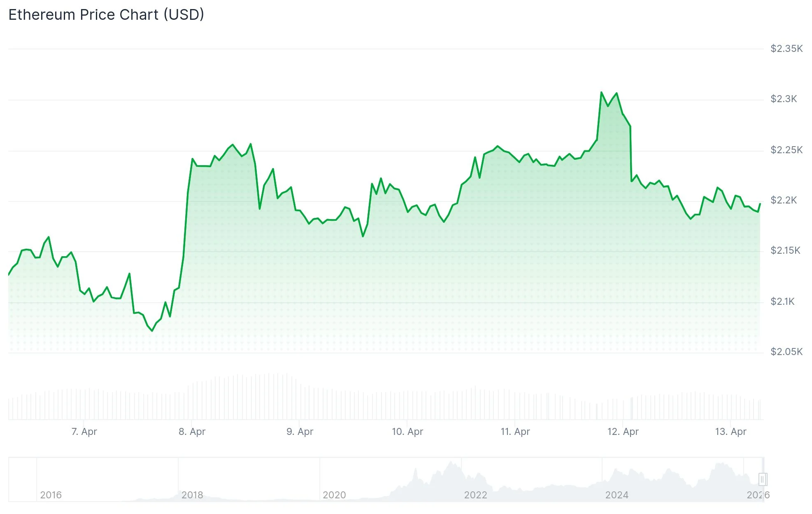Click the $2.35K y-axis label

tap(786, 49)
